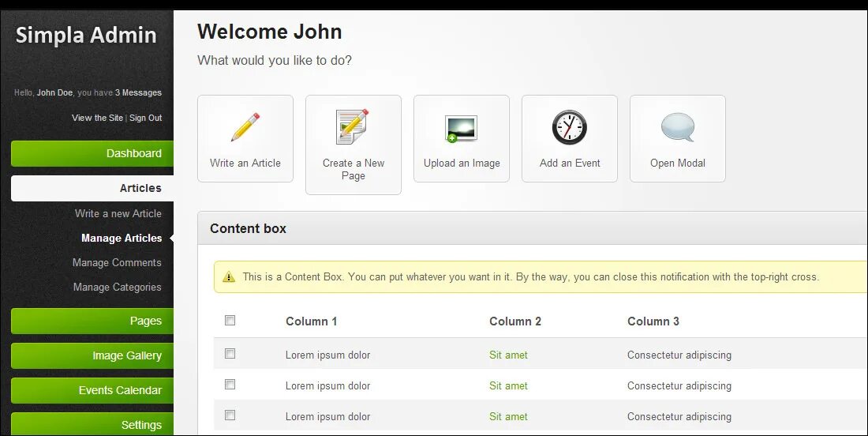Click the View the Site link
This screenshot has width=868, height=436.
97,118
